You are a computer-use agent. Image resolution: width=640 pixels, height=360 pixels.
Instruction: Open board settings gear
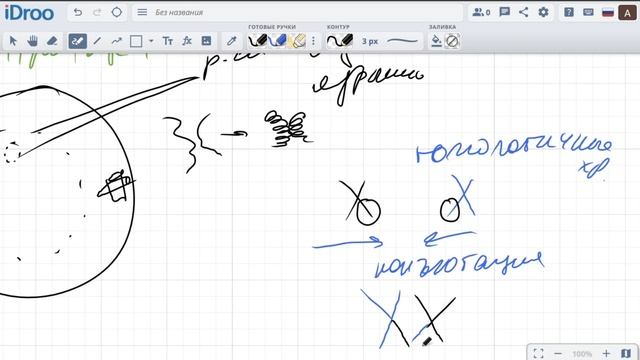(543, 12)
